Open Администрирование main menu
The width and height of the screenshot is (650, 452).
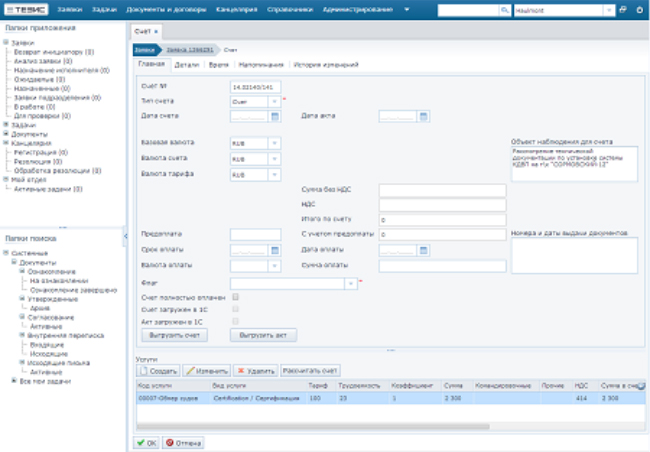[358, 10]
